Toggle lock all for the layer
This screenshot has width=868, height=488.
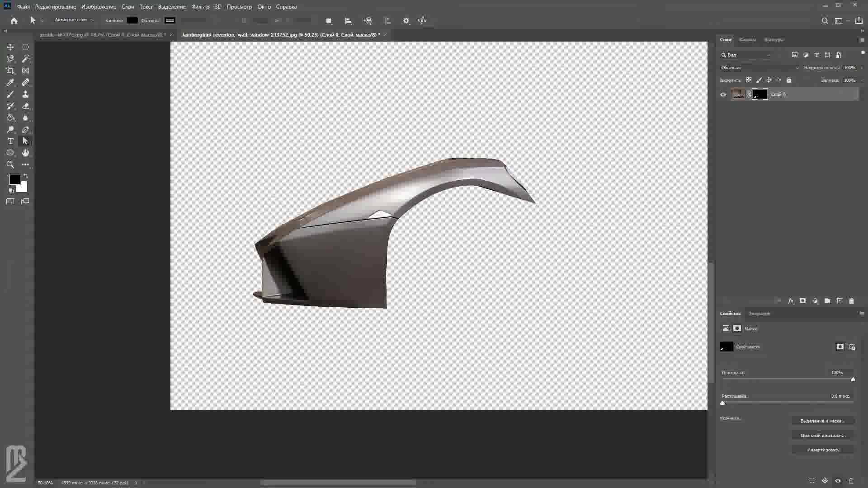pos(789,80)
